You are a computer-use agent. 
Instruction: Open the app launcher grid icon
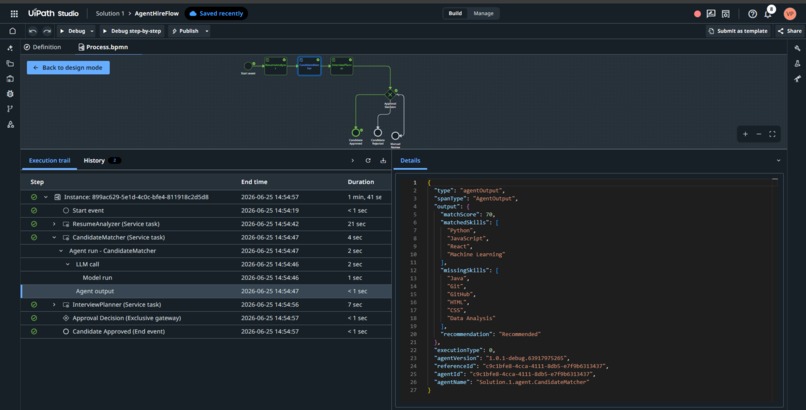click(14, 13)
